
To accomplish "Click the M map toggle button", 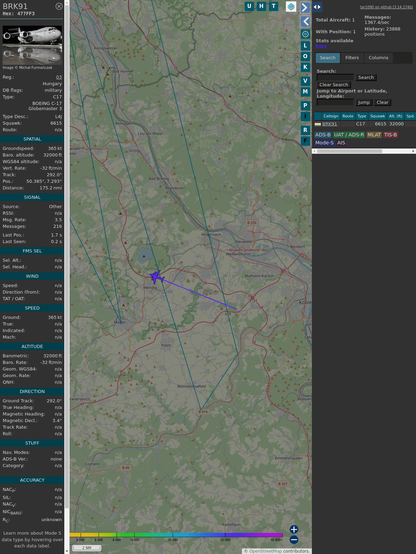I will click(305, 92).
